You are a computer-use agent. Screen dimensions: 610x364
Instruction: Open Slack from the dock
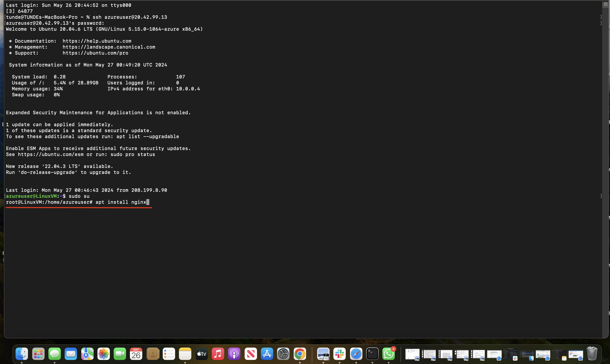pyautogui.click(x=340, y=354)
